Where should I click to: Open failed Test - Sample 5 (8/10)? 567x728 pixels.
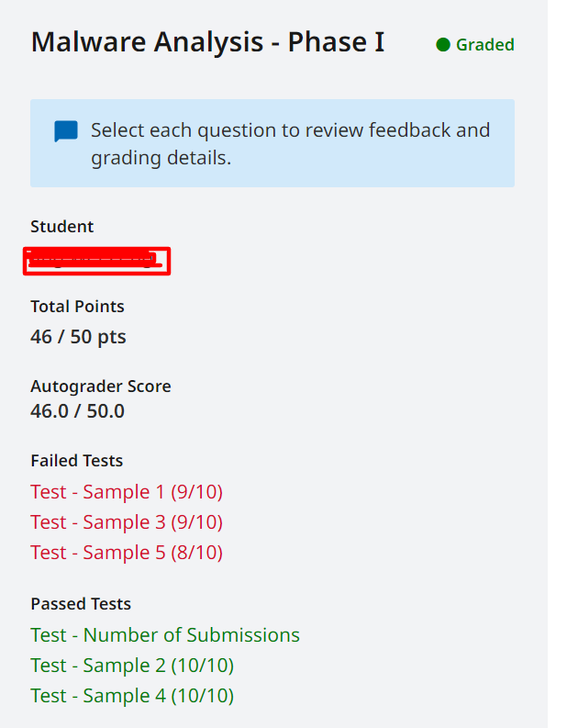pyautogui.click(x=127, y=553)
